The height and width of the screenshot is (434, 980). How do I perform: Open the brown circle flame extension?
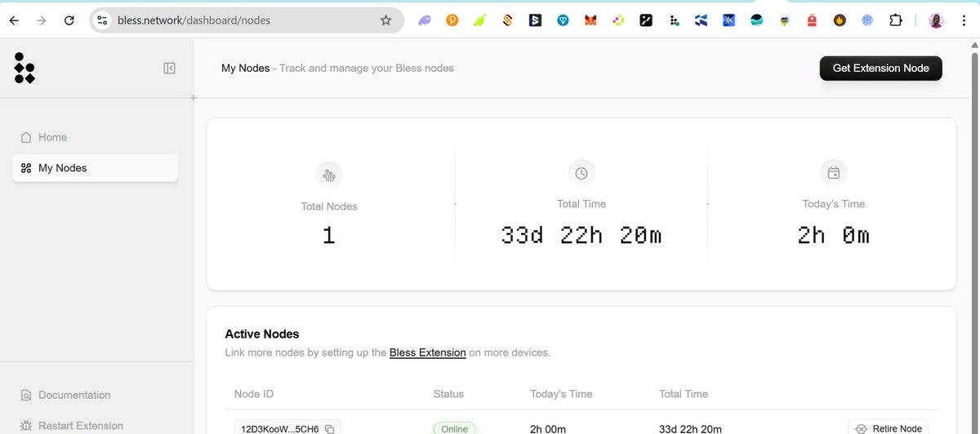840,20
